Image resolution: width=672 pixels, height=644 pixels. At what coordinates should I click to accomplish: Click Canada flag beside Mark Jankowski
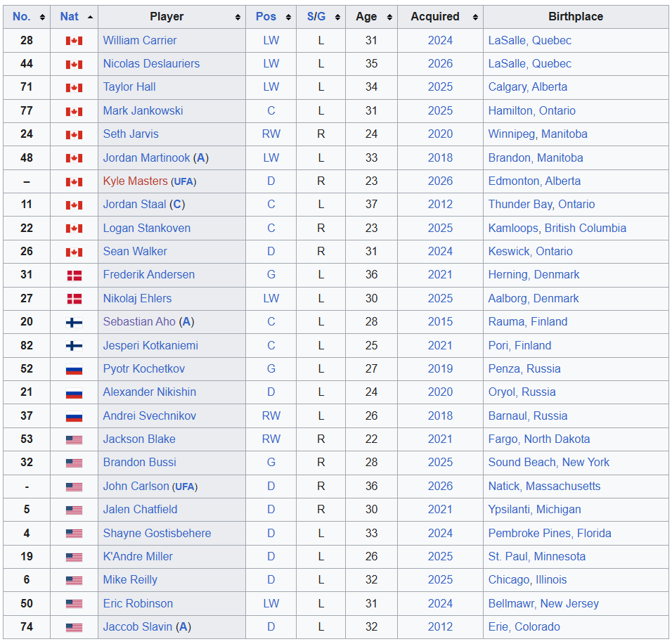[x=74, y=111]
